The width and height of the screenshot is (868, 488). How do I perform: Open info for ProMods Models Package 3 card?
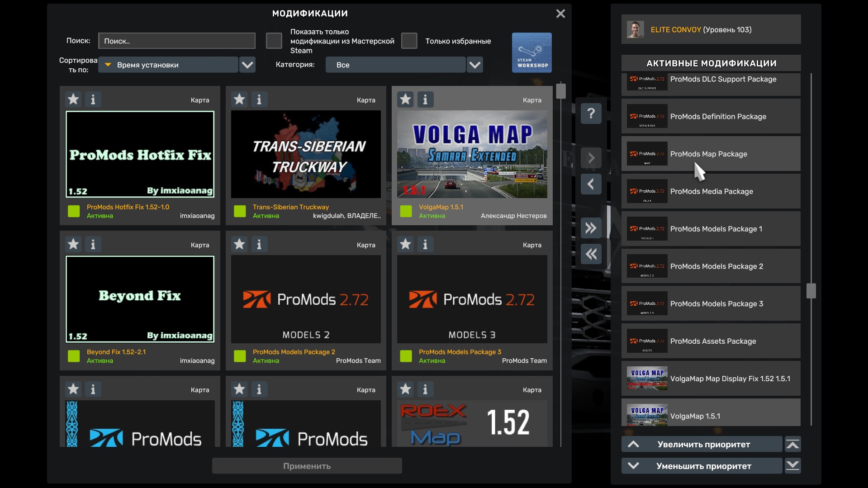point(425,244)
